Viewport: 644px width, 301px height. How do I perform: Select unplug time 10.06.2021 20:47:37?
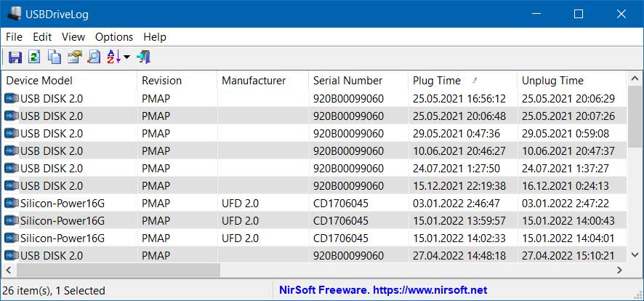pyautogui.click(x=568, y=151)
